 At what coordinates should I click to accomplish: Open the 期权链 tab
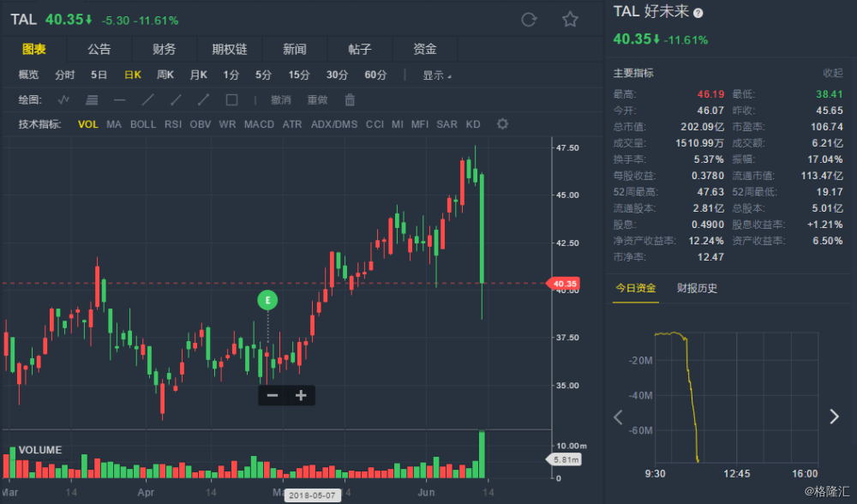230,49
